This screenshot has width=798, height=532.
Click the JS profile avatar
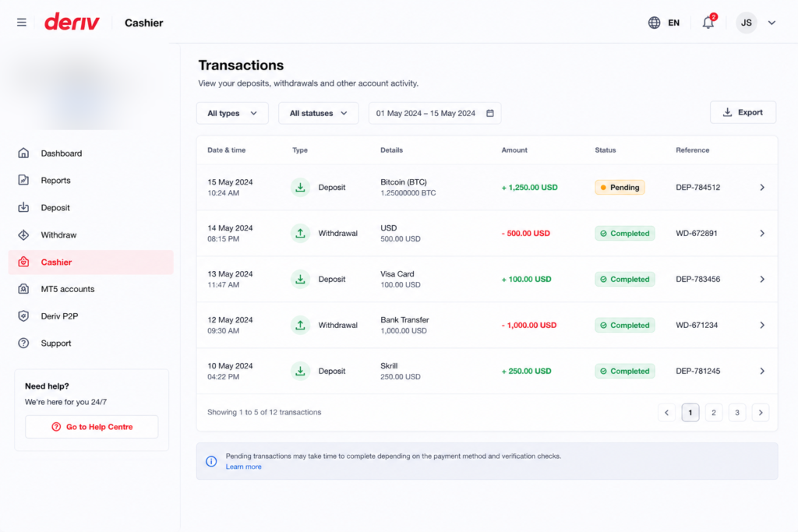[746, 23]
